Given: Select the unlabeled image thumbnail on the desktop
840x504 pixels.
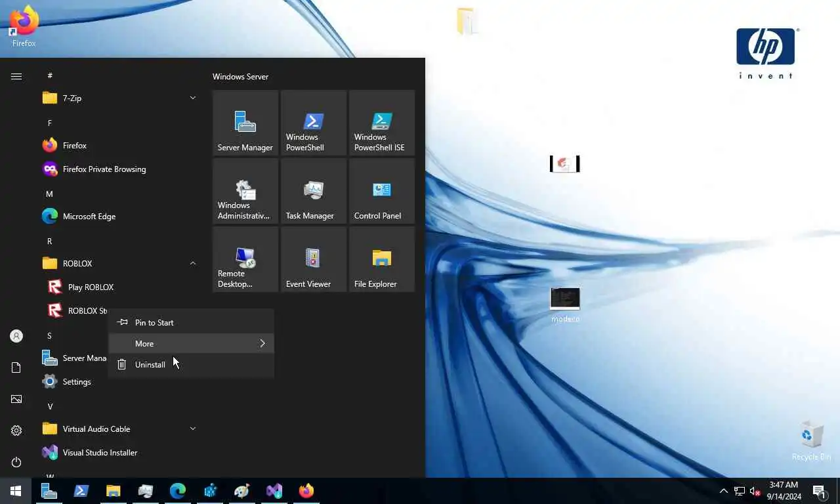Looking at the screenshot, I should (564, 163).
